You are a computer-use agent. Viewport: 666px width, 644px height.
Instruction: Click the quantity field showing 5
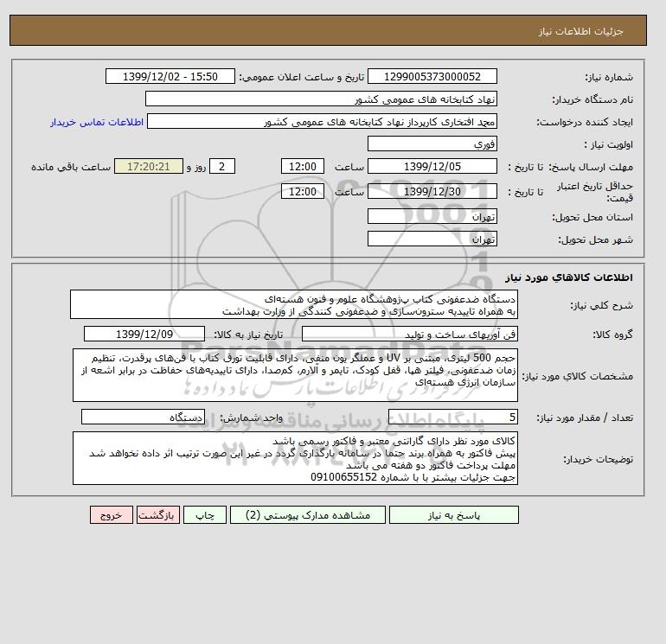pos(452,417)
